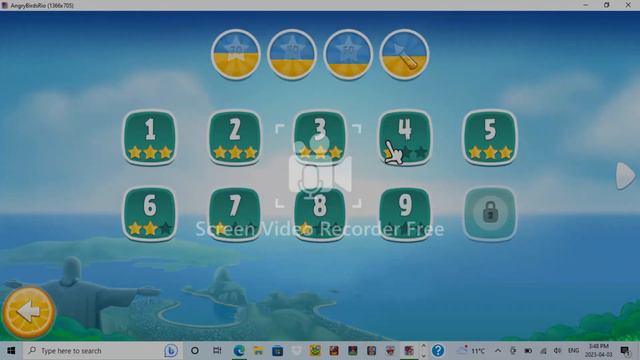Open Task View on taskbar
The height and width of the screenshot is (360, 640).
click(x=217, y=351)
